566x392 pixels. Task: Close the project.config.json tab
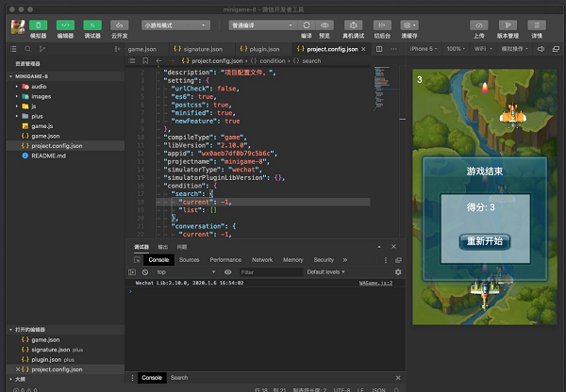[363, 49]
